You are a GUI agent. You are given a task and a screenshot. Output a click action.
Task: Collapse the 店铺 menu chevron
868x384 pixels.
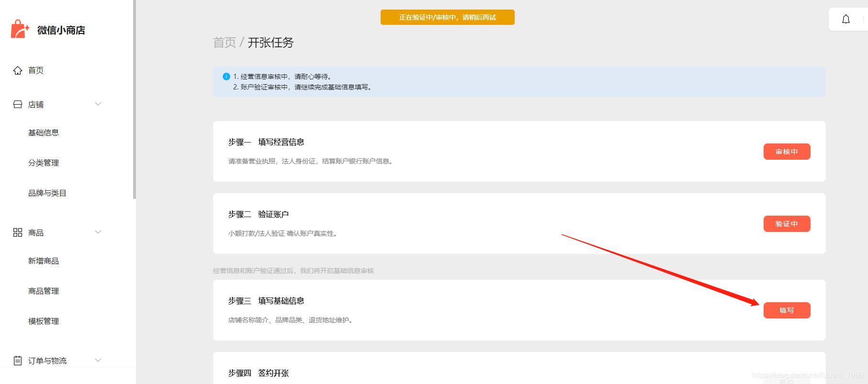[x=98, y=104]
